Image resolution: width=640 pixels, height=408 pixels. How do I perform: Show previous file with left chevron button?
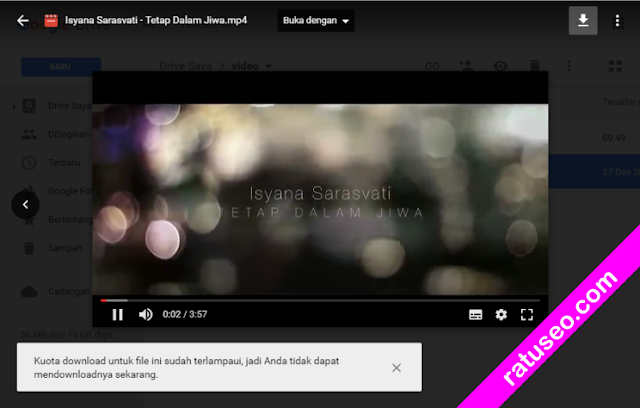point(25,204)
